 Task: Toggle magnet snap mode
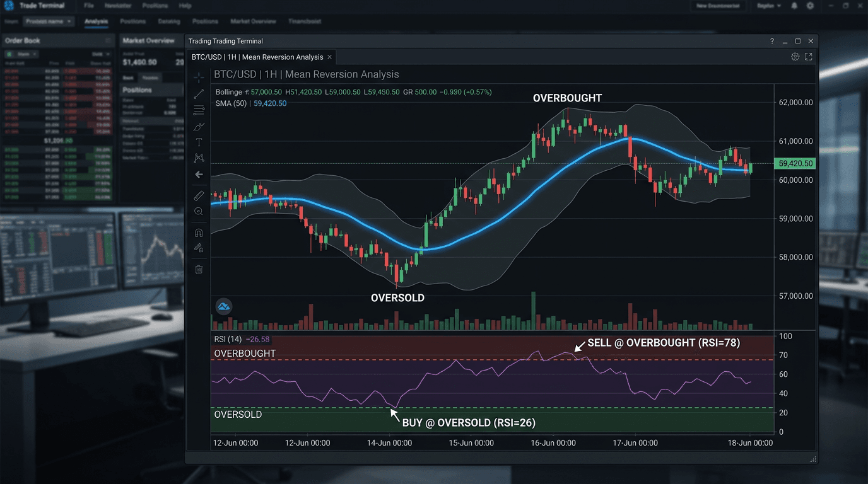click(199, 233)
